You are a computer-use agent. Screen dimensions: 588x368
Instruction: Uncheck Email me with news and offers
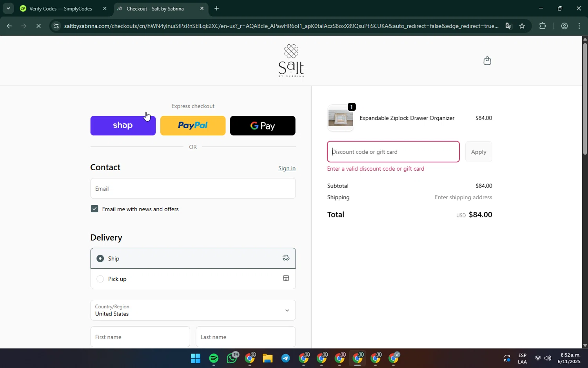coord(94,209)
